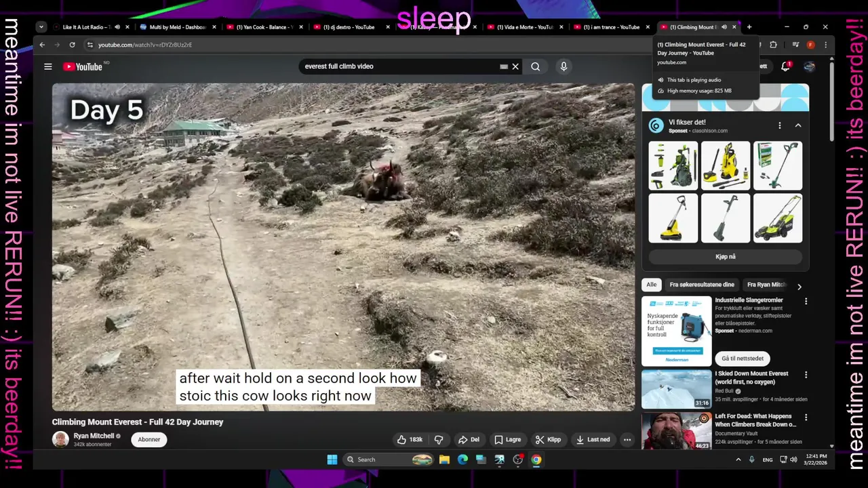Select the Fra Ryan Mitchell chip
Screen dimensions: 868x488
coord(766,285)
